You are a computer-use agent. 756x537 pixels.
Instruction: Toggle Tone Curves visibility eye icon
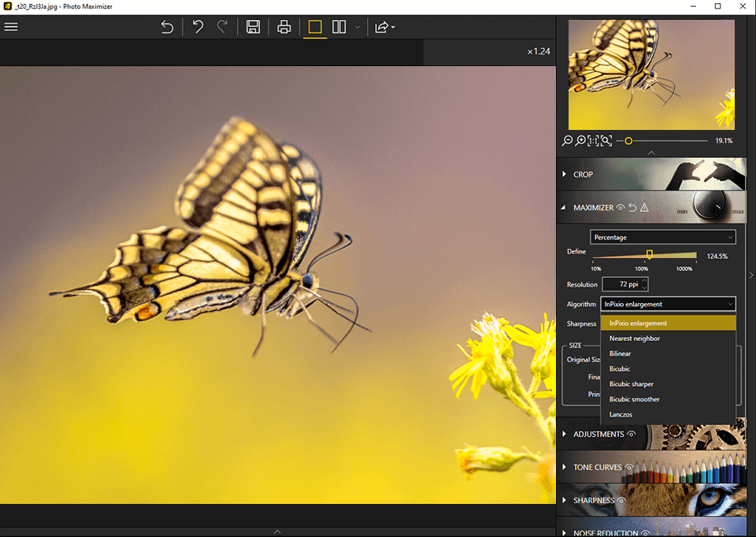(628, 467)
